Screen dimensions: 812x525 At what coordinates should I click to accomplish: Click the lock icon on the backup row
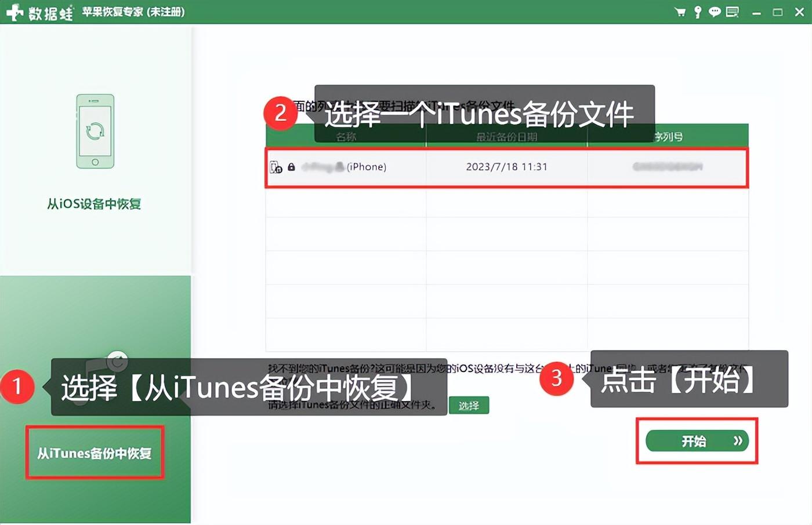pyautogui.click(x=291, y=167)
